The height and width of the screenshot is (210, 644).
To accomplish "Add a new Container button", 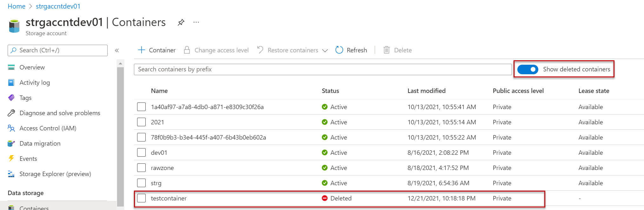I will click(x=157, y=50).
